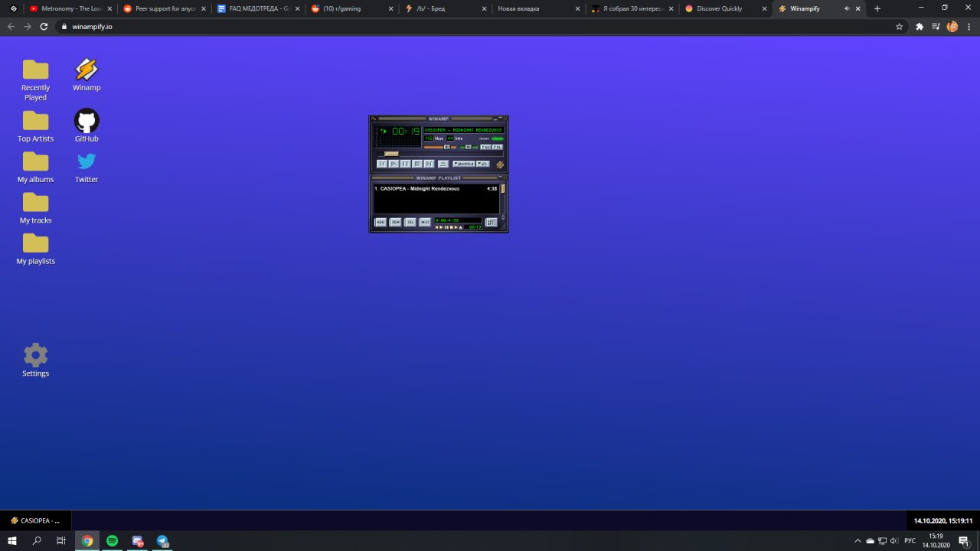980x551 pixels.
Task: Open playlist SEL menu
Action: [410, 222]
